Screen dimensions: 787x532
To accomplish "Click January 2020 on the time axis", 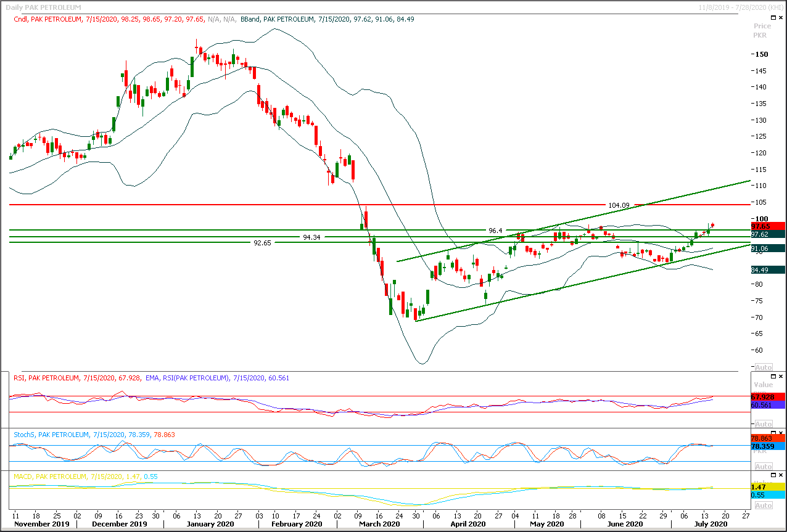I will pos(209,524).
